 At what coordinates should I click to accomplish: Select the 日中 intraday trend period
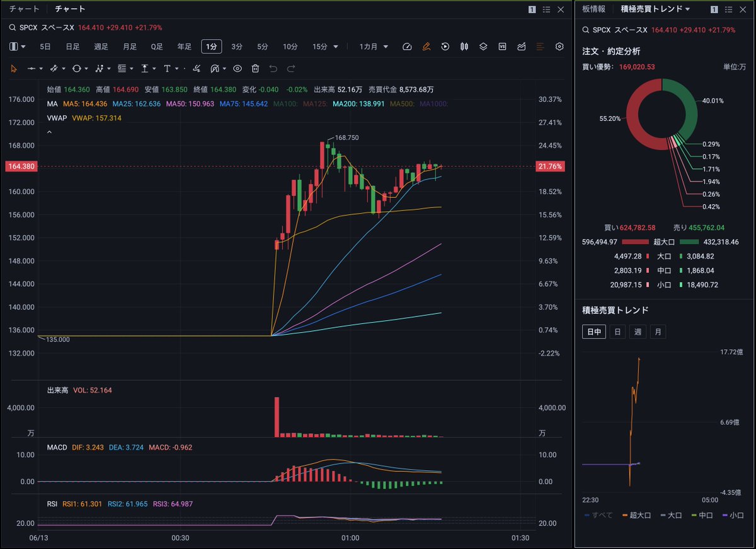coord(593,332)
